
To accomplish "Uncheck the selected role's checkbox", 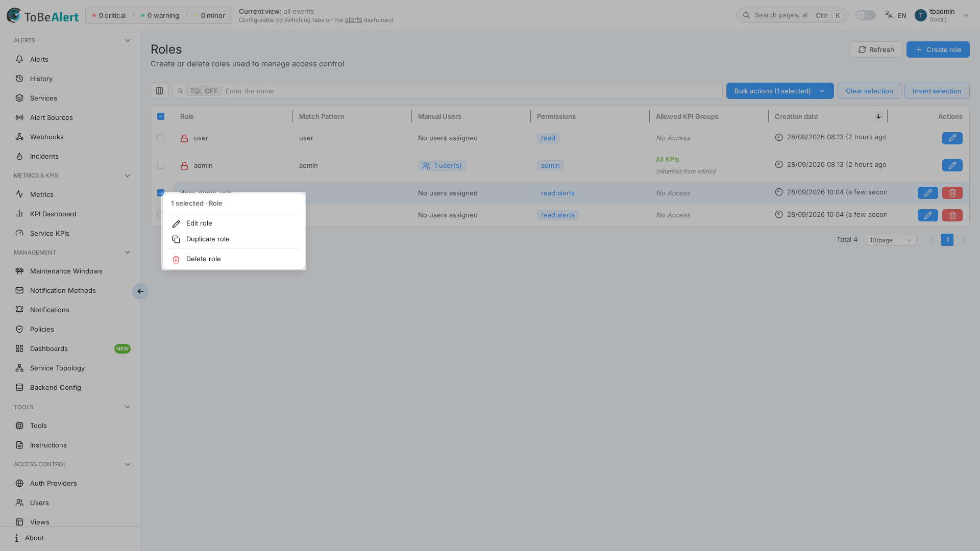I will click(161, 193).
